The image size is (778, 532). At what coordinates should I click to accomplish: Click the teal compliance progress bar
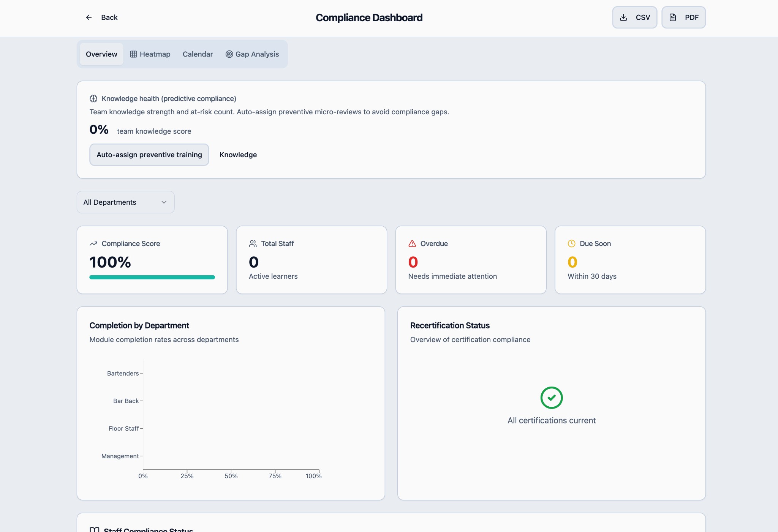pyautogui.click(x=152, y=277)
